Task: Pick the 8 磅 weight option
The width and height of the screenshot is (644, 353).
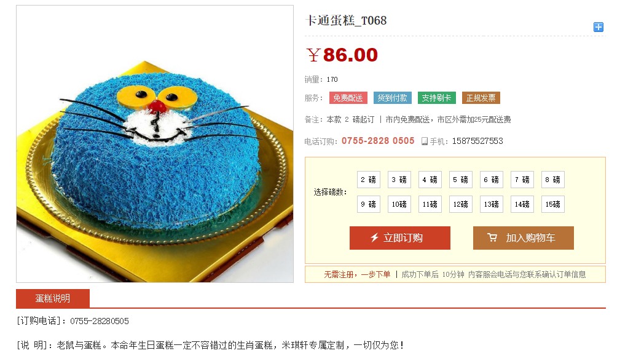Action: coord(553,180)
